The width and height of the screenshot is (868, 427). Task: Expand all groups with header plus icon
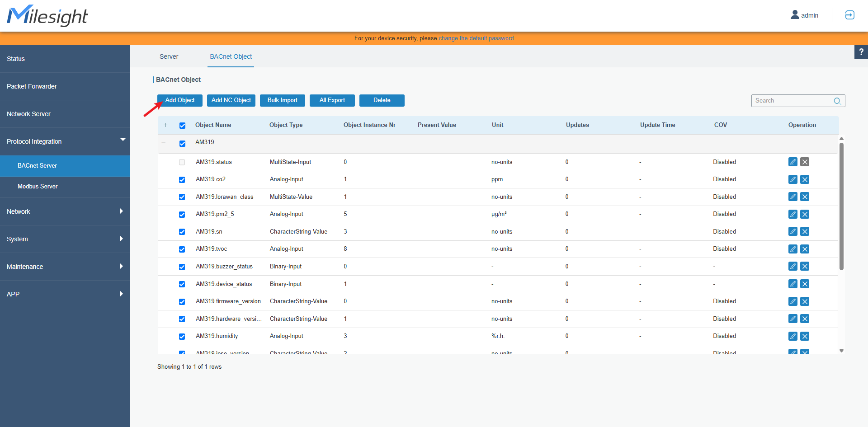pyautogui.click(x=165, y=125)
